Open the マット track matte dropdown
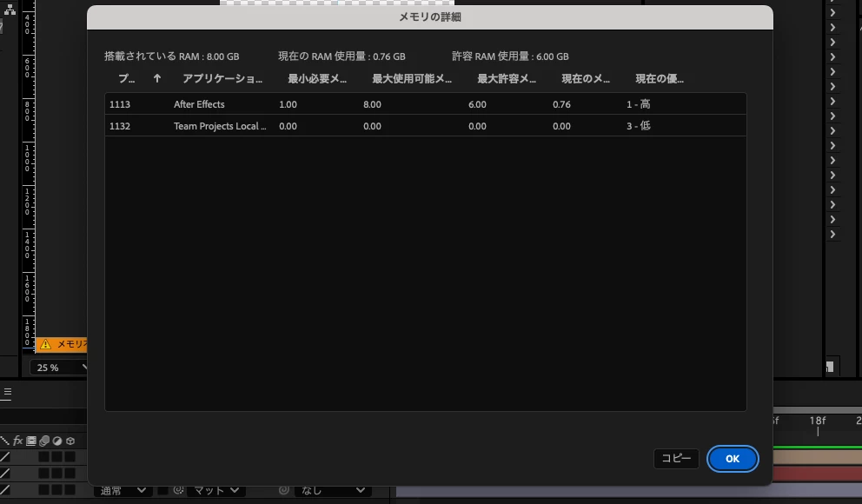The height and width of the screenshot is (504, 862). (x=215, y=490)
